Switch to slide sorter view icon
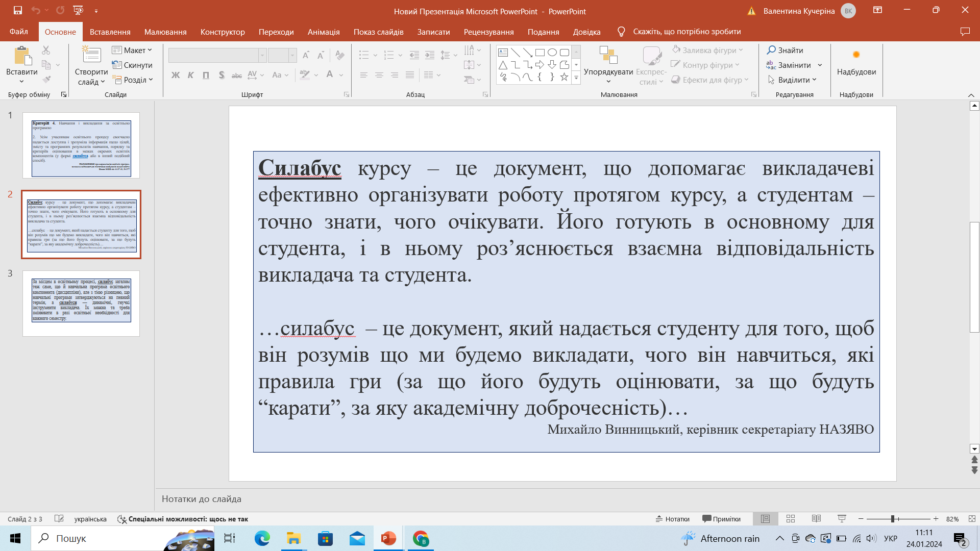The width and height of the screenshot is (980, 551). (791, 519)
